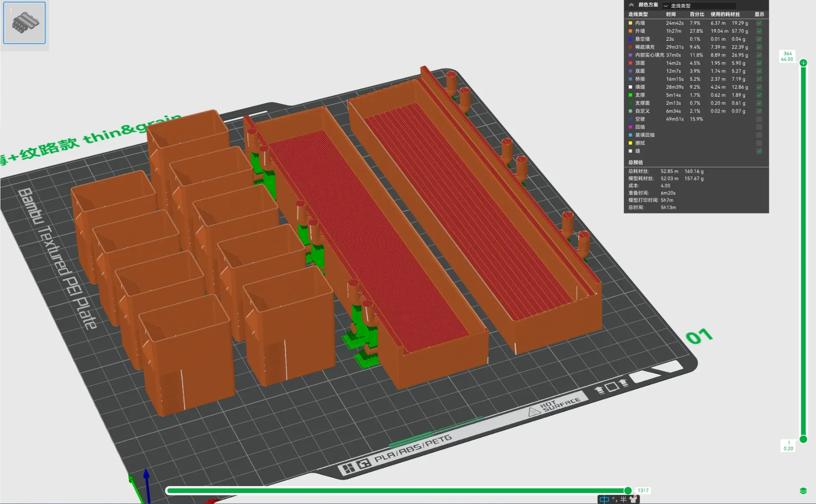
Task: Click the bright green 支撑 color swatch
Action: tap(631, 95)
